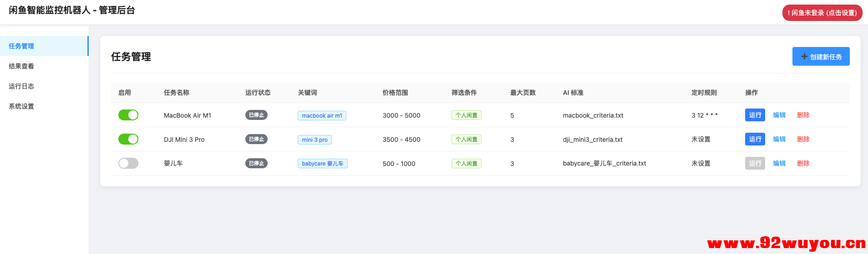868x254 pixels.
Task: Edit the 婴儿车 task
Action: tap(779, 163)
